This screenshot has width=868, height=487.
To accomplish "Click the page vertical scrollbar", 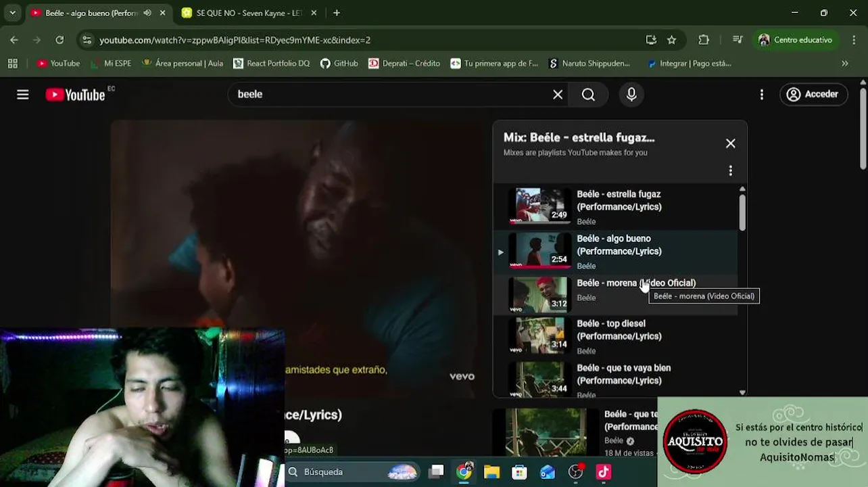I will pos(863,129).
